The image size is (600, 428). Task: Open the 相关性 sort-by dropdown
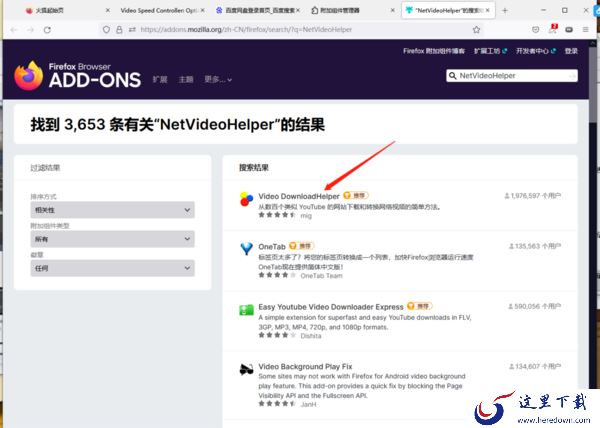click(x=112, y=210)
